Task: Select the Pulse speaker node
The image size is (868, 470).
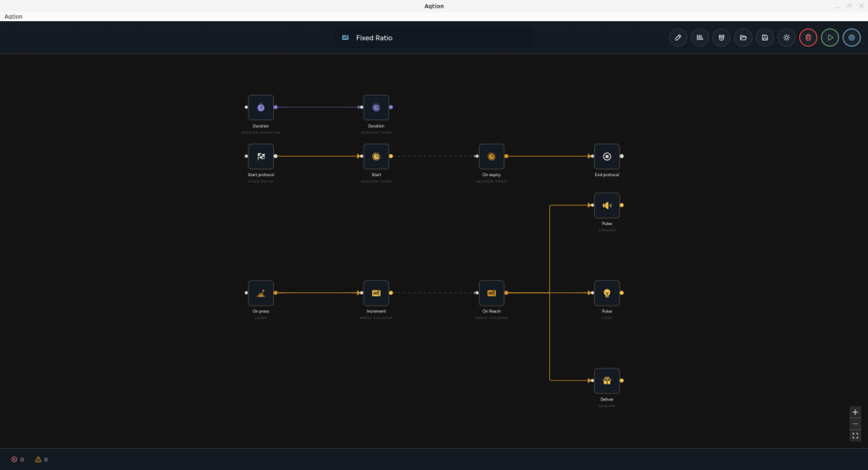Action: pyautogui.click(x=607, y=205)
